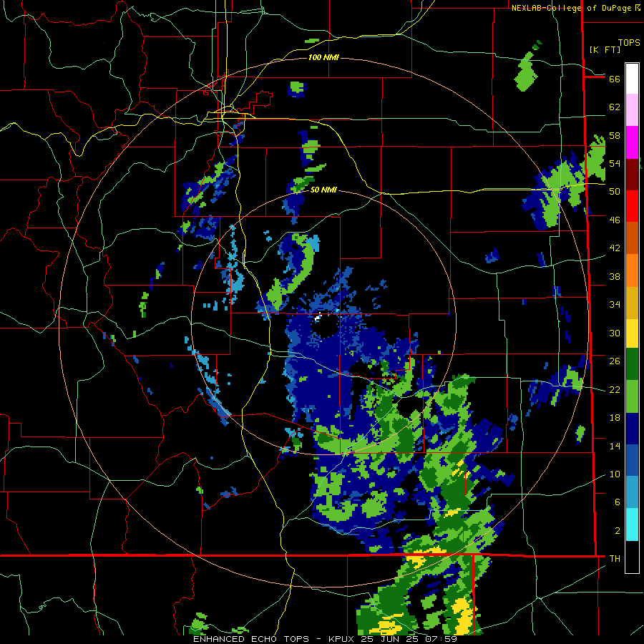The height and width of the screenshot is (644, 644).
Task: Click the "42" legend value
Action: pyautogui.click(x=615, y=248)
